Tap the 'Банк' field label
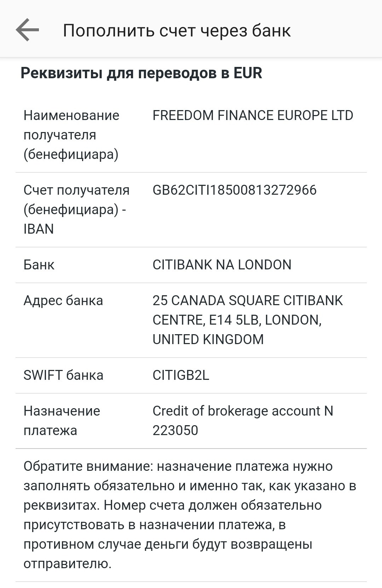 click(x=39, y=265)
